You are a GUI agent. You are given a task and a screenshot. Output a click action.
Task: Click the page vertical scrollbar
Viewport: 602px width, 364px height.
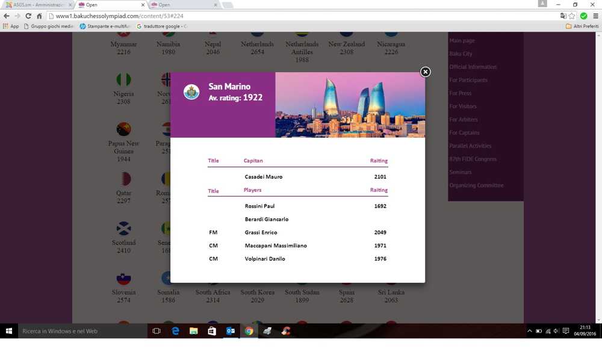pos(598,176)
